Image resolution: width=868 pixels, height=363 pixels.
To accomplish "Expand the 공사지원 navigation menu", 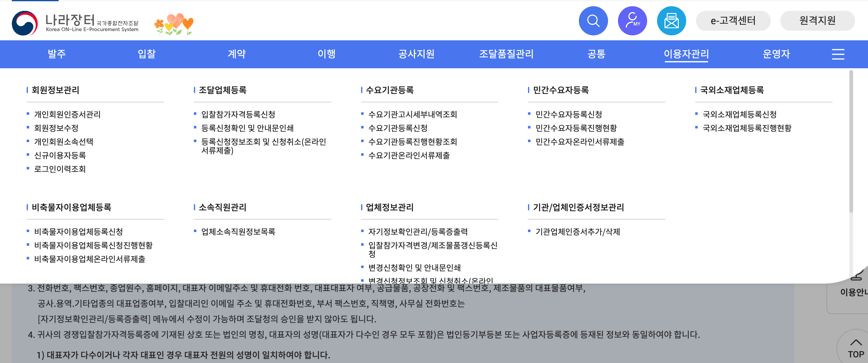I will [416, 54].
